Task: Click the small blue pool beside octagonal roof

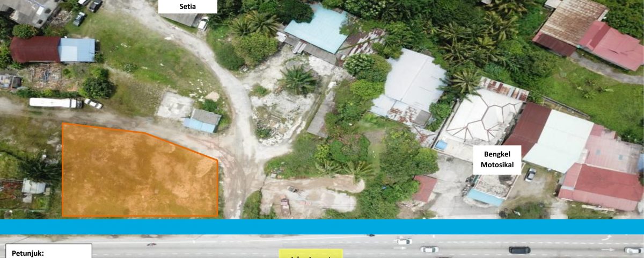Action: [441, 145]
